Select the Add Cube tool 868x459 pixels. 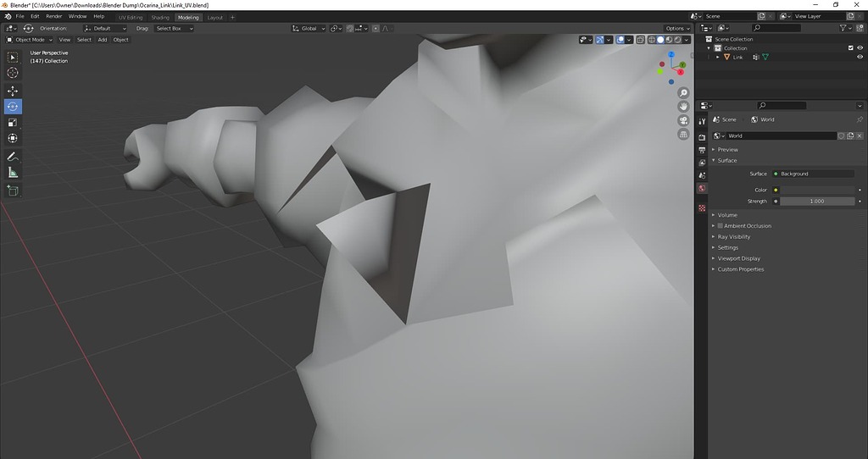[13, 191]
